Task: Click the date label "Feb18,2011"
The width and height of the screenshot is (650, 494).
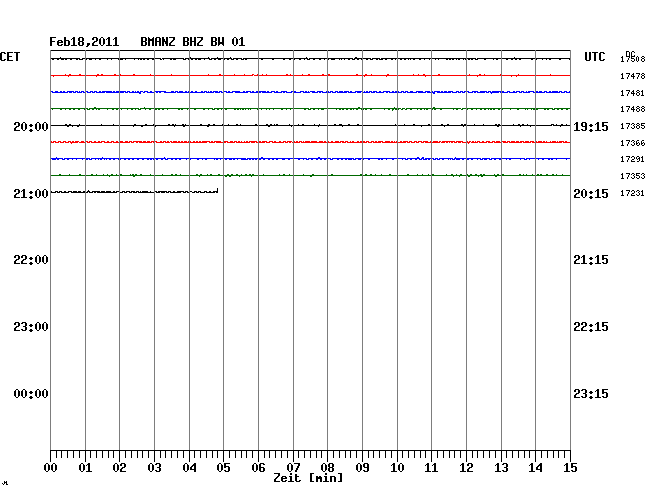Action: [x=84, y=42]
